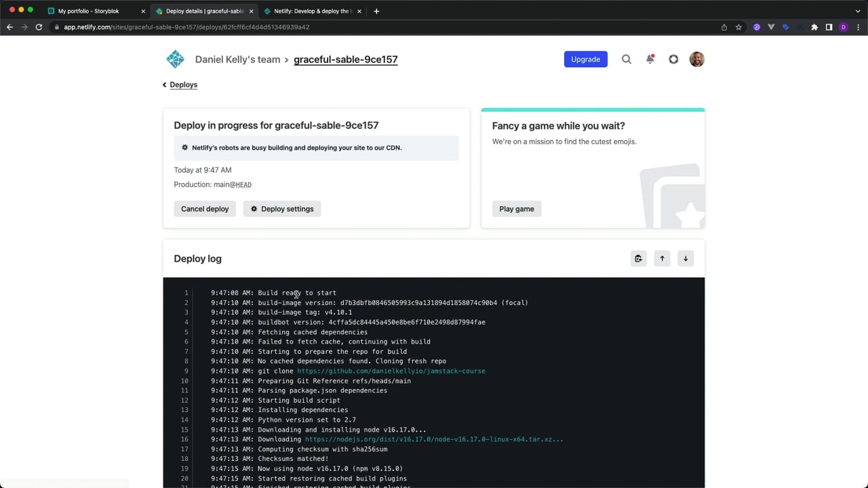The width and height of the screenshot is (868, 488).
Task: Close the My portfolio Storyblok tab
Action: (143, 12)
